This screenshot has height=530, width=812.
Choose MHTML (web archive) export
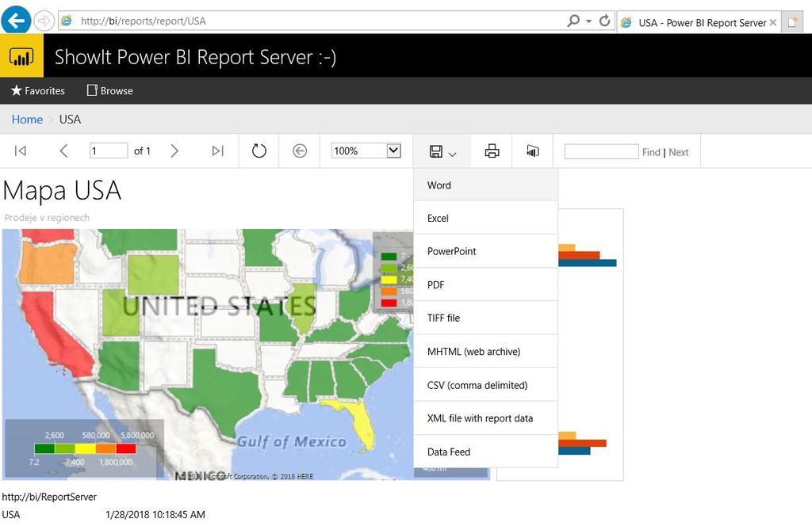[486, 352]
